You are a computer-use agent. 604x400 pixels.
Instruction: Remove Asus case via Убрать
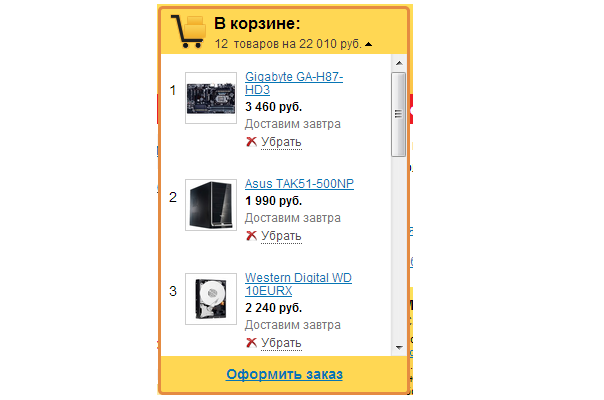281,236
